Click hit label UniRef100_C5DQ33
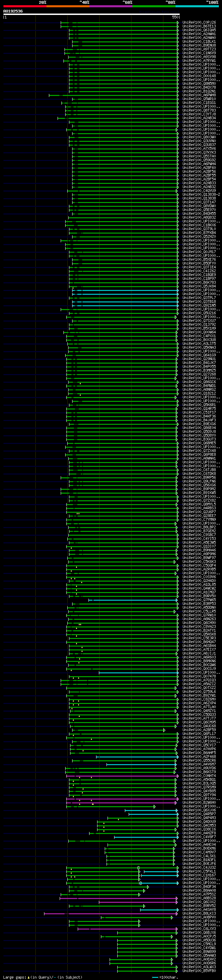 click(x=199, y=714)
